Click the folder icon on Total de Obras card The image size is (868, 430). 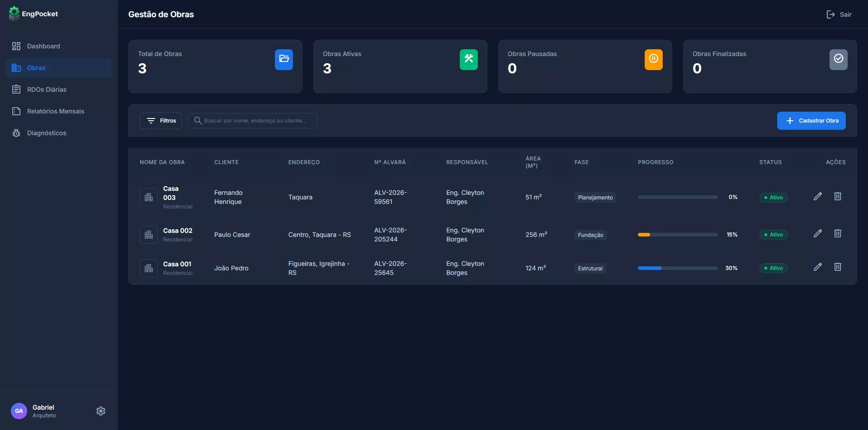click(283, 59)
